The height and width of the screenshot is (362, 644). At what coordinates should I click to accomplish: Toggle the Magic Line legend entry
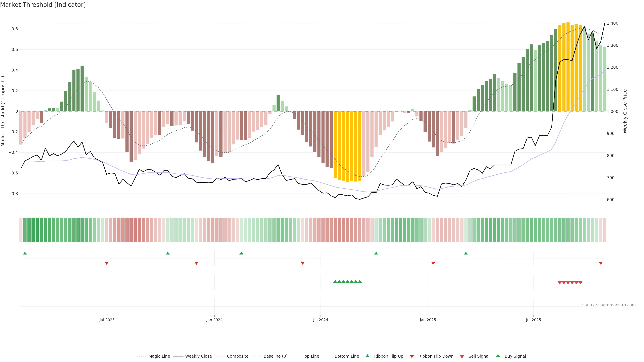pos(159,356)
